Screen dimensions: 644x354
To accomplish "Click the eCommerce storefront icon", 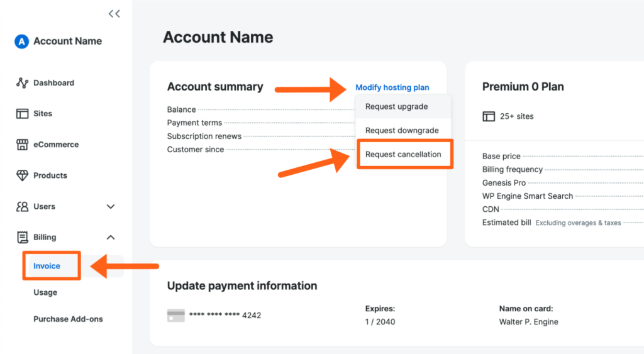I will (23, 145).
